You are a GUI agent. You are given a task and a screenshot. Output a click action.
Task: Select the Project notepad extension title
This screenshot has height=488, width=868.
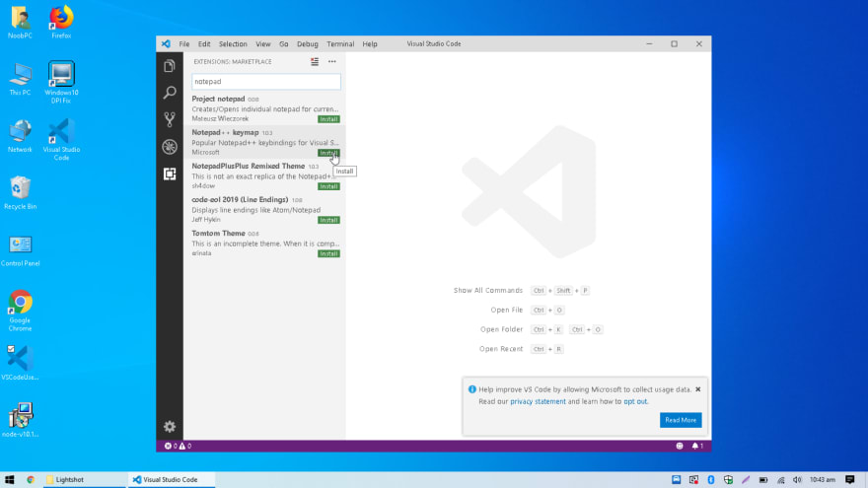coord(218,99)
